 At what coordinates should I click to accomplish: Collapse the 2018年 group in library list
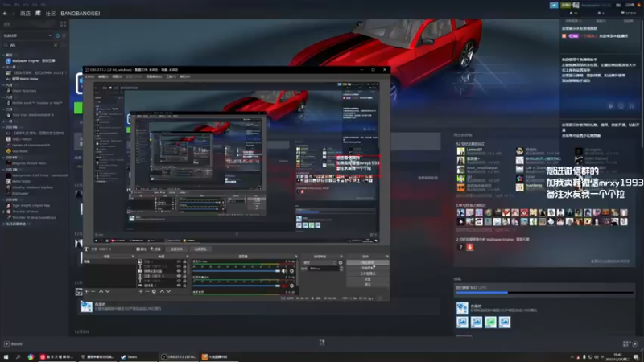pos(4,158)
